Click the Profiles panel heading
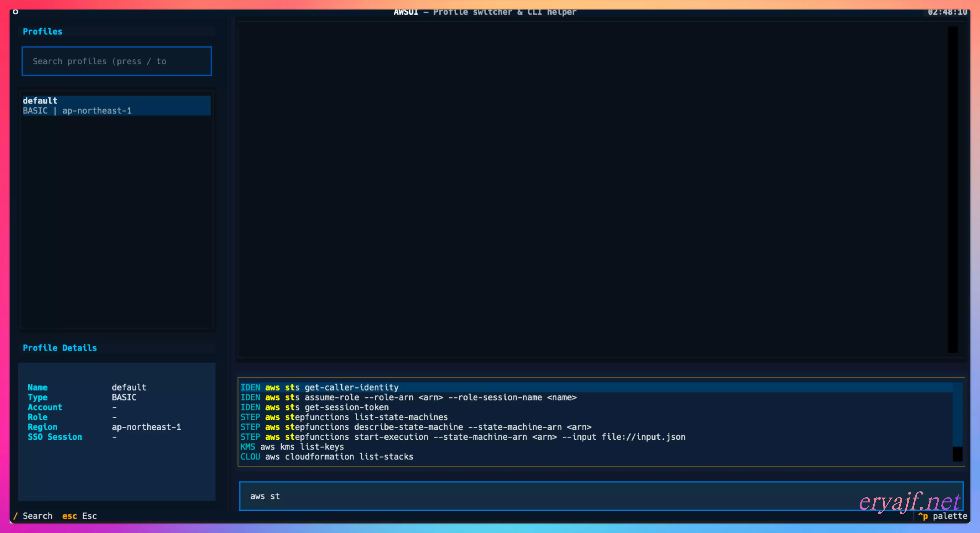The image size is (980, 533). tap(42, 32)
